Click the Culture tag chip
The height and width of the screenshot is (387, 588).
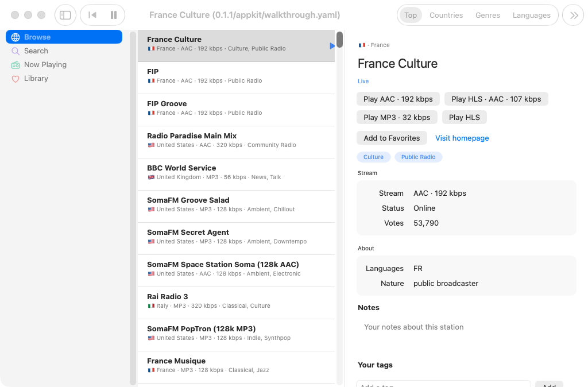coord(373,157)
